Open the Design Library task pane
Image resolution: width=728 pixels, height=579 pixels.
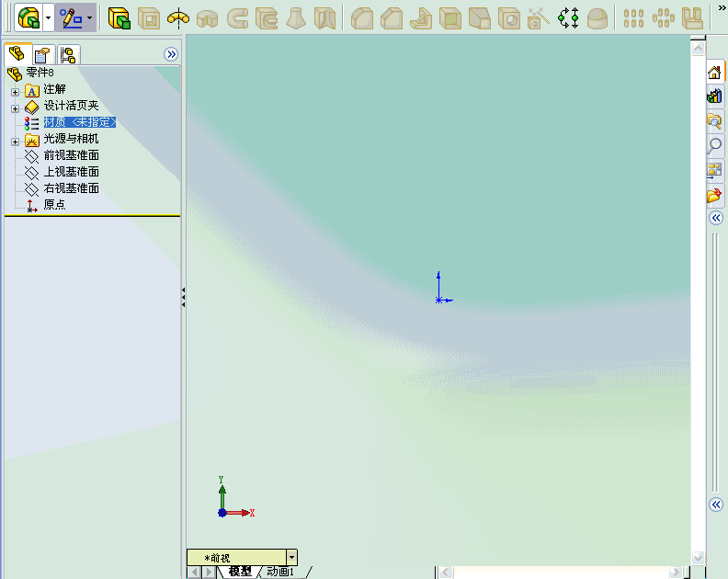(714, 96)
